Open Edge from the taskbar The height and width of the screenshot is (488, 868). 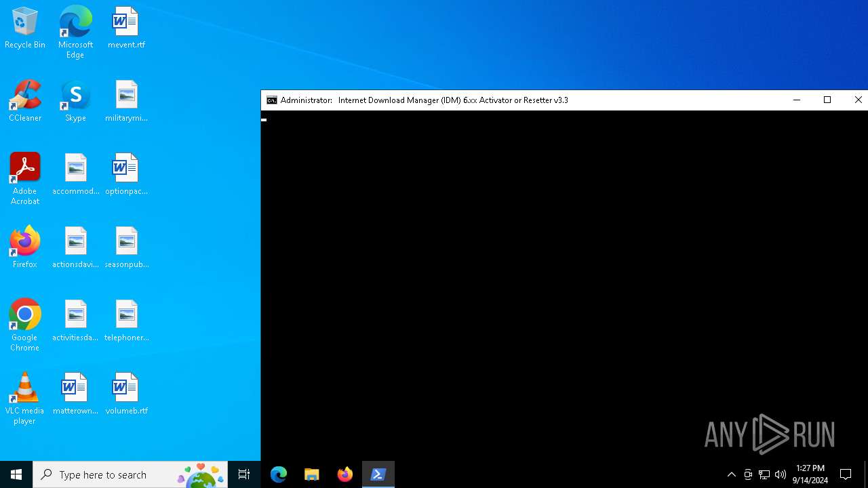(x=279, y=474)
